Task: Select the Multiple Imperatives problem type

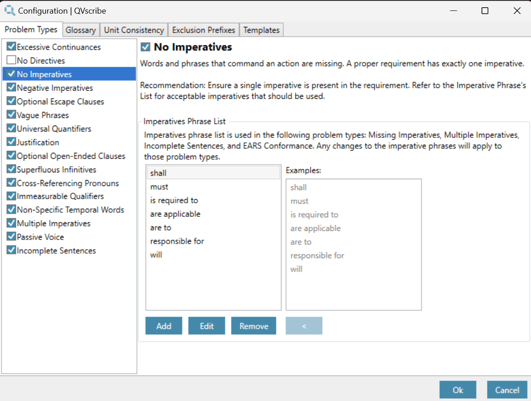Action: pos(54,224)
